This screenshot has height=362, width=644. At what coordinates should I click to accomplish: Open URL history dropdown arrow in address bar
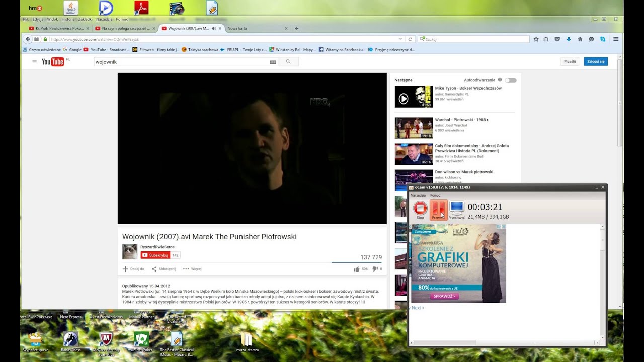(400, 39)
